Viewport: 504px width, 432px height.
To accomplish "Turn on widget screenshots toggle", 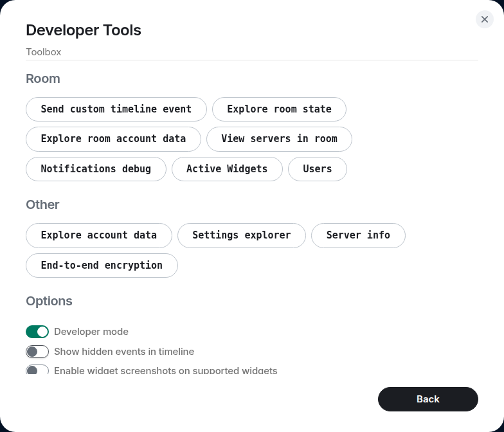I will 37,370.
